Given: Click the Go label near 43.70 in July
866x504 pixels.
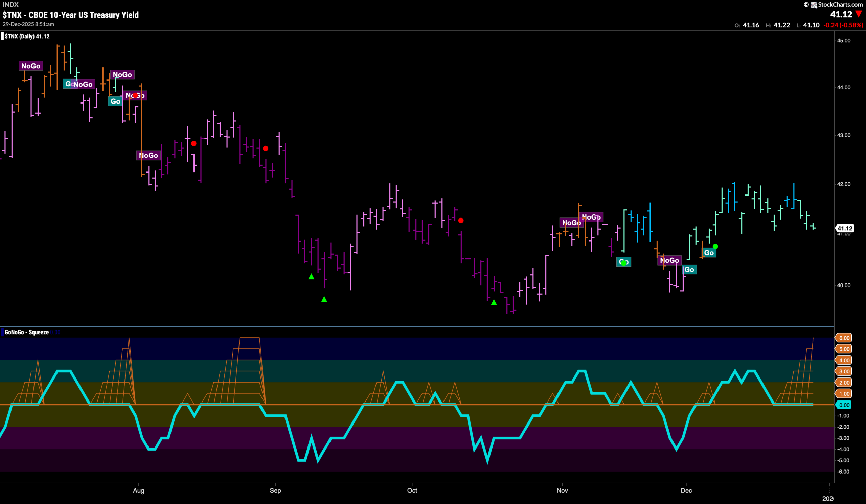Looking at the screenshot, I should click(x=115, y=101).
